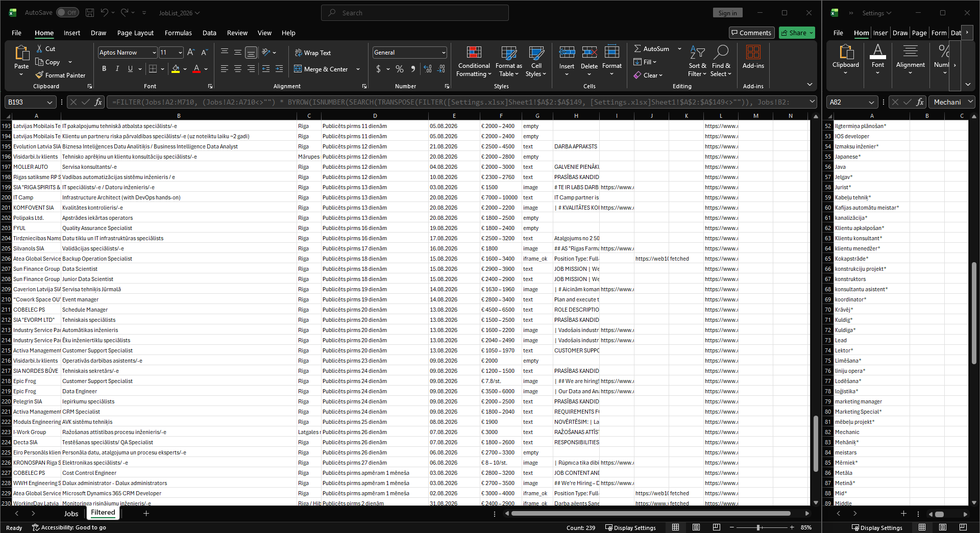The image size is (980, 533).
Task: Click Accounting Number Format dollar icon
Action: [x=378, y=69]
